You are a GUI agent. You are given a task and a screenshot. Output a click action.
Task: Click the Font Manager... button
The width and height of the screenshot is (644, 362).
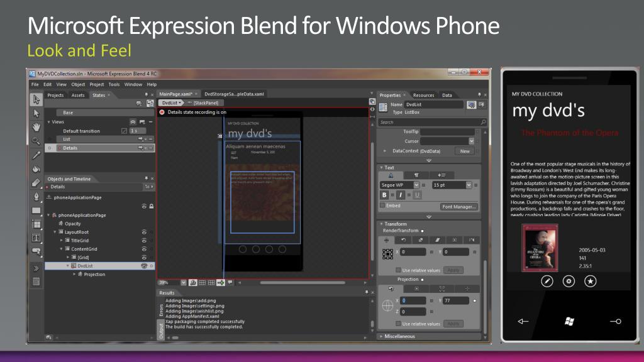click(458, 207)
